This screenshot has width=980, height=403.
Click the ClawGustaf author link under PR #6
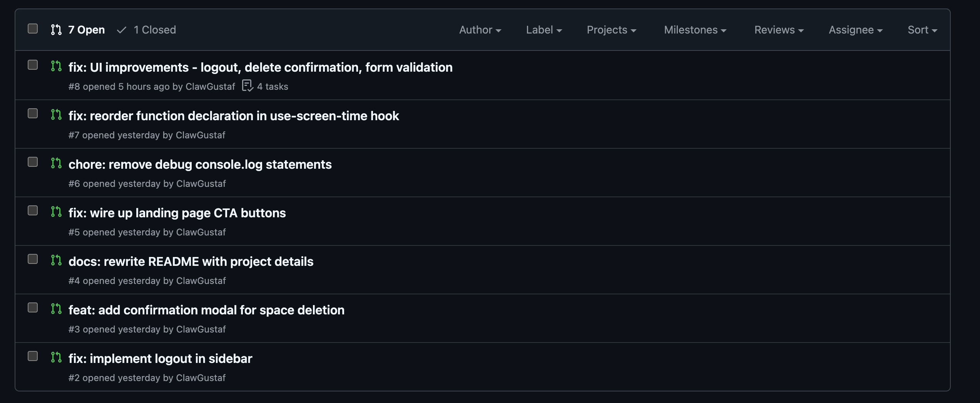click(201, 183)
